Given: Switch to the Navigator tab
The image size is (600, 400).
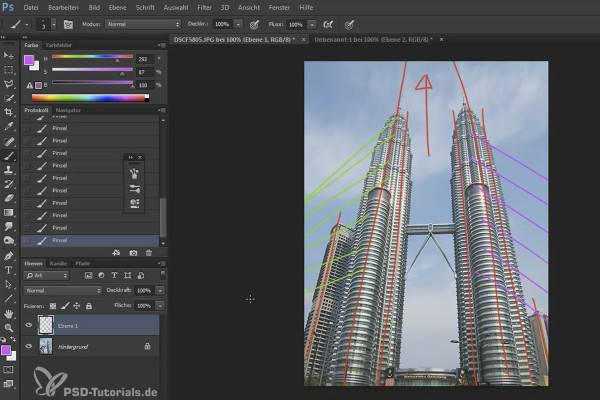Looking at the screenshot, I should 68,110.
